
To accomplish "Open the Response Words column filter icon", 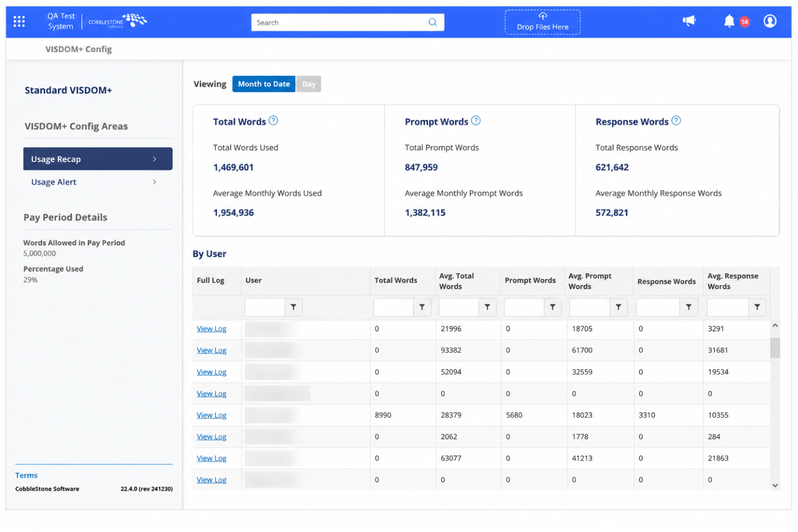I will tap(689, 307).
